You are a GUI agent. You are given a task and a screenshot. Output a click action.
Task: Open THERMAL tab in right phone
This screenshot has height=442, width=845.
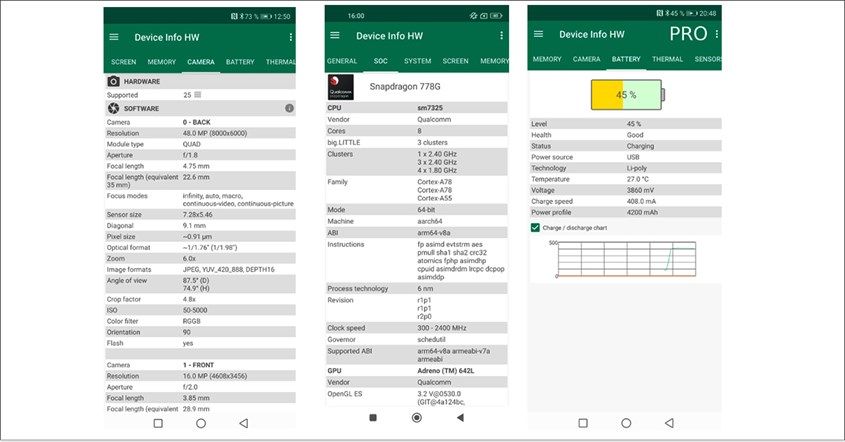(x=667, y=59)
